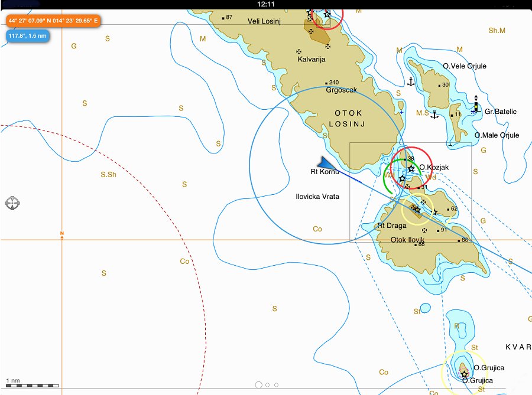Tap the 240 spot height on Grgoscak

(x=333, y=83)
